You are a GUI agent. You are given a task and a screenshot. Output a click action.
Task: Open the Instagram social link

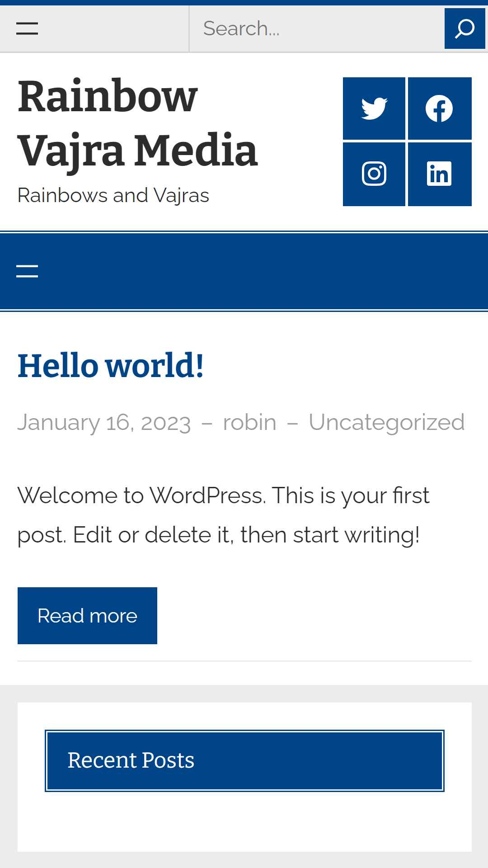coord(374,174)
